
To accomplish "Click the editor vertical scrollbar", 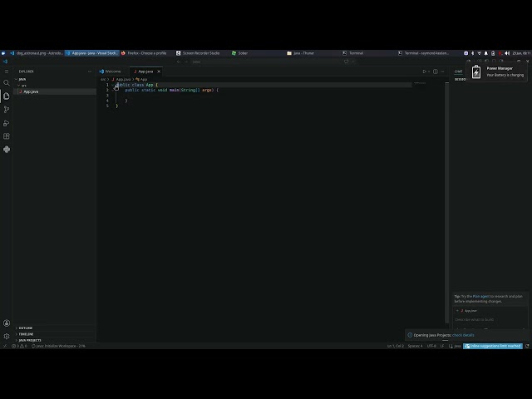I will click(447, 204).
